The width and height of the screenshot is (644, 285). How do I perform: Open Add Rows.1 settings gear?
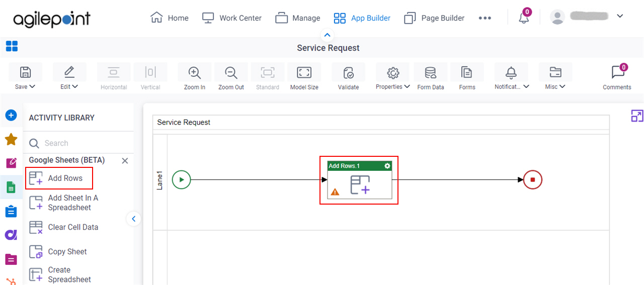click(387, 166)
